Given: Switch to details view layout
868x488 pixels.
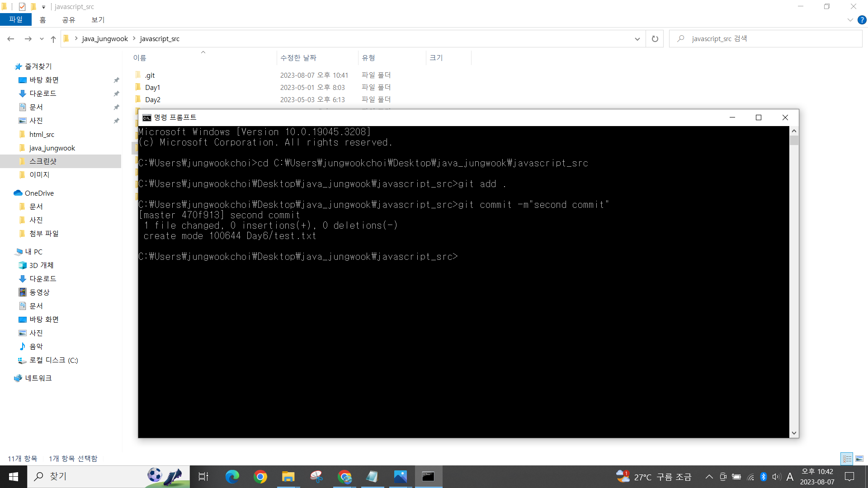Looking at the screenshot, I should pyautogui.click(x=847, y=459).
